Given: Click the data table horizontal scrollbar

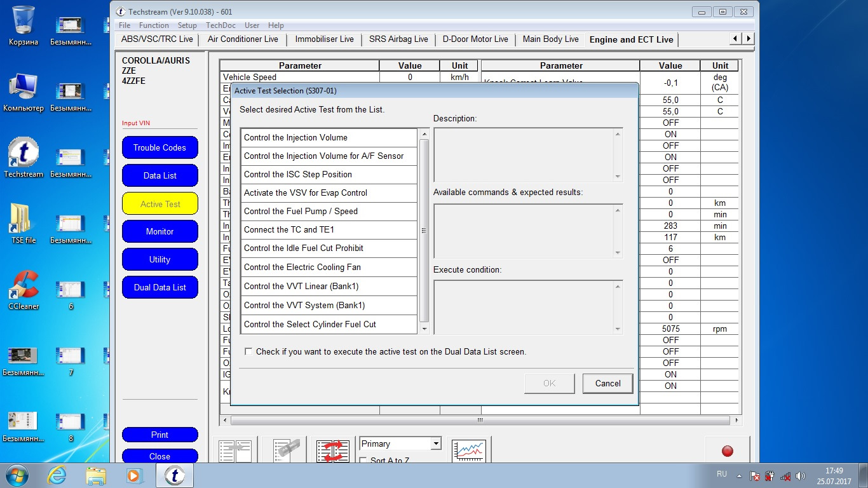Looking at the screenshot, I should click(480, 420).
